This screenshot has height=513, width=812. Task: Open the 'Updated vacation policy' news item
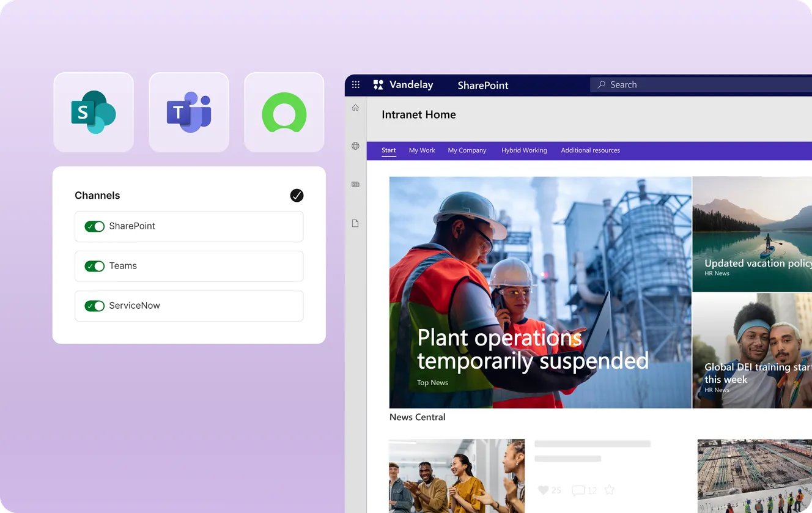pos(752,234)
